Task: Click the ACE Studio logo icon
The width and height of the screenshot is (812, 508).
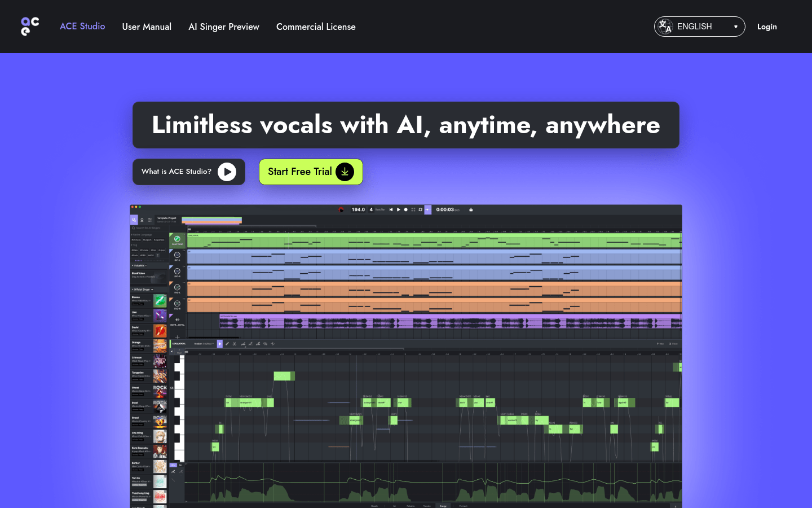Action: click(30, 27)
